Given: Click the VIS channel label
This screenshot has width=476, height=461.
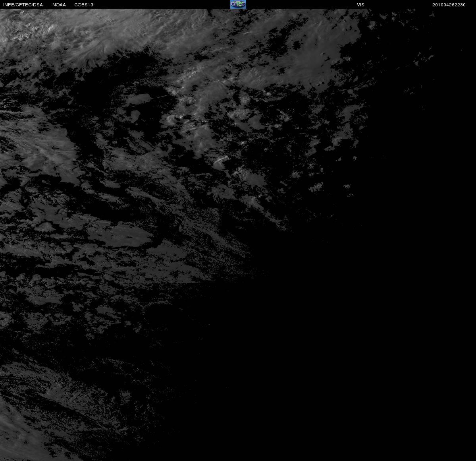Looking at the screenshot, I should (360, 5).
